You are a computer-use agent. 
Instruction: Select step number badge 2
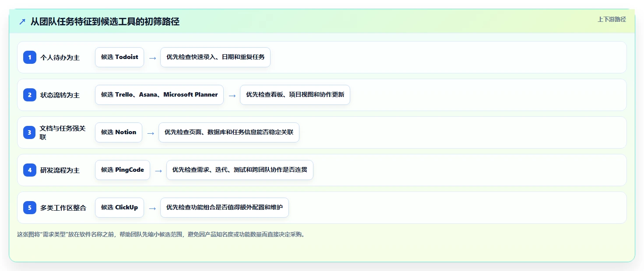[30, 94]
